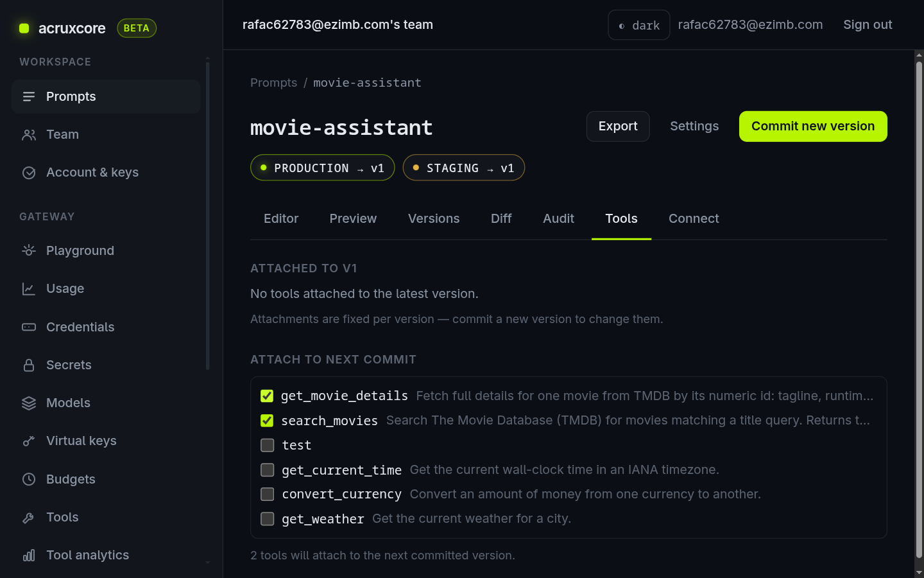Screen dimensions: 924x578
Task: Click Commit new version button
Action: pyautogui.click(x=813, y=127)
